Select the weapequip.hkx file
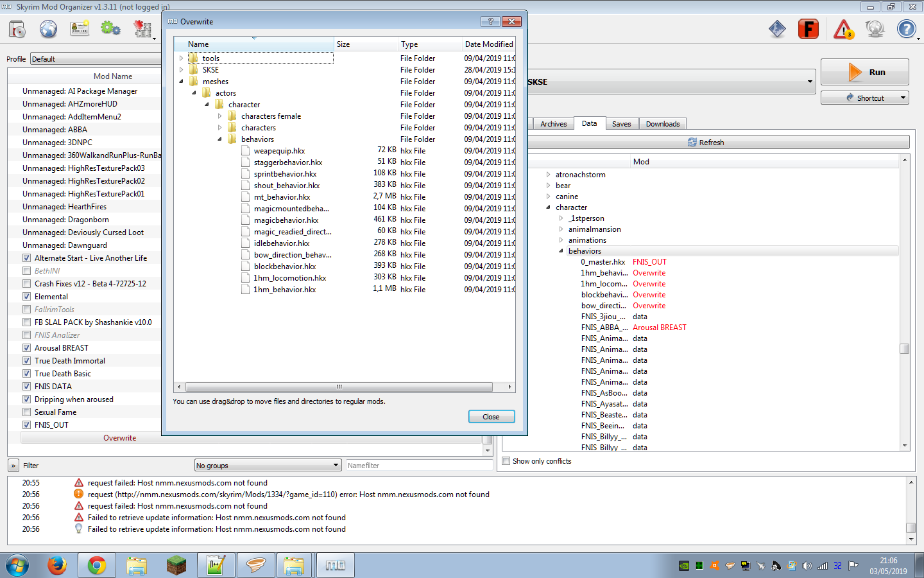Image resolution: width=924 pixels, height=578 pixels. [x=279, y=151]
